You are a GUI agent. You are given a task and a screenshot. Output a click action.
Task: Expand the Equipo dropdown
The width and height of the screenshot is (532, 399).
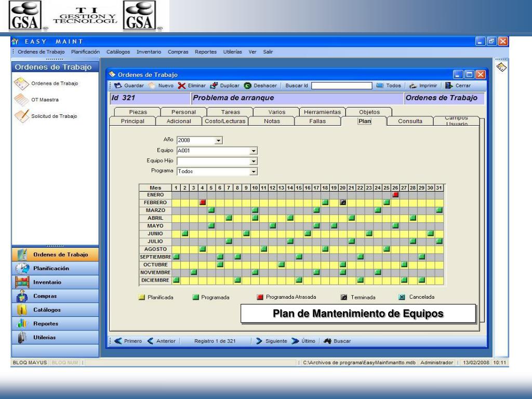[254, 151]
